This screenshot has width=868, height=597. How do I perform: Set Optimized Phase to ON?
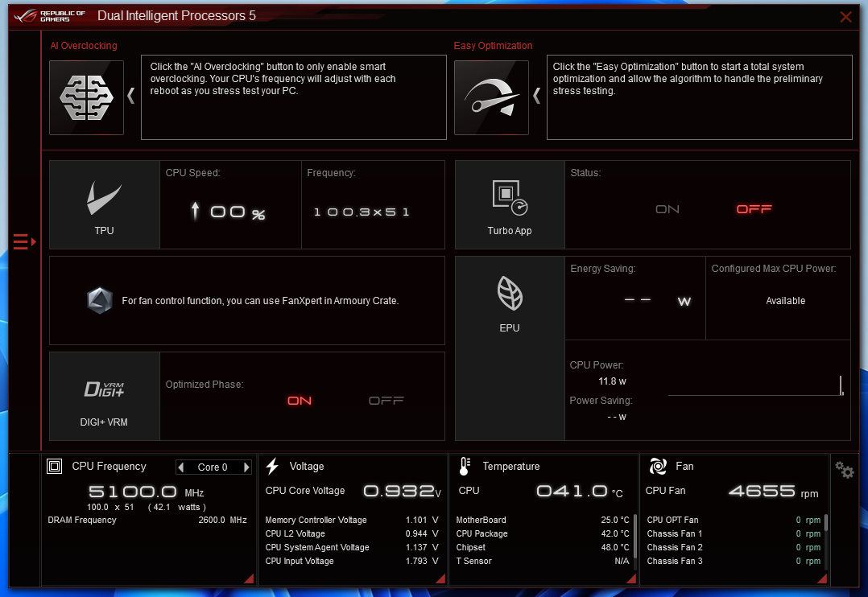[300, 401]
